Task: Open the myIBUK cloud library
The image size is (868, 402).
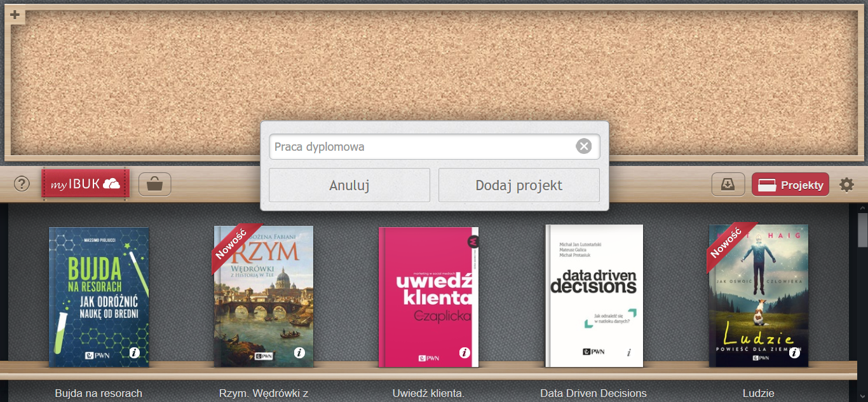Action: click(86, 184)
